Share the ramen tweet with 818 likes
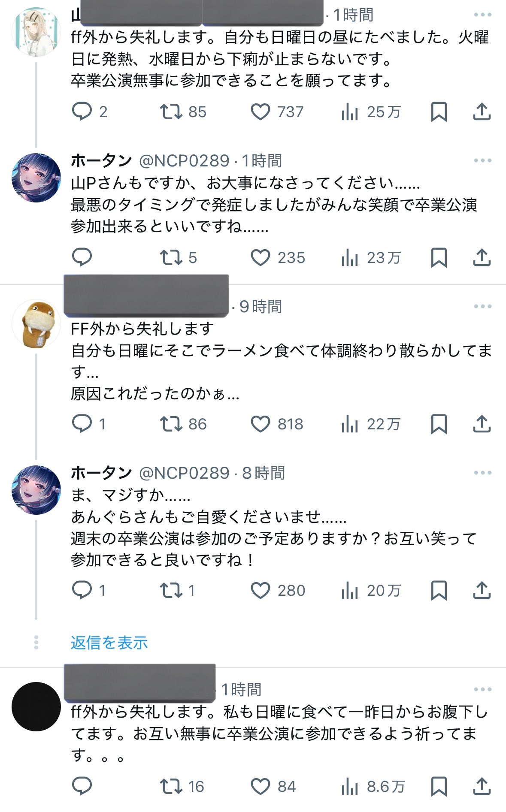This screenshot has height=812, width=506. 482,424
